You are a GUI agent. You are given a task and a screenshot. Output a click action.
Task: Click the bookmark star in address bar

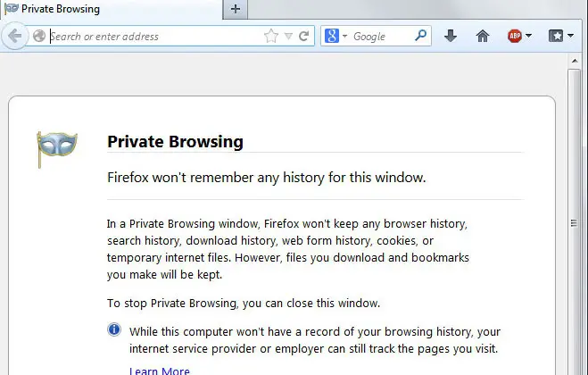pos(271,37)
